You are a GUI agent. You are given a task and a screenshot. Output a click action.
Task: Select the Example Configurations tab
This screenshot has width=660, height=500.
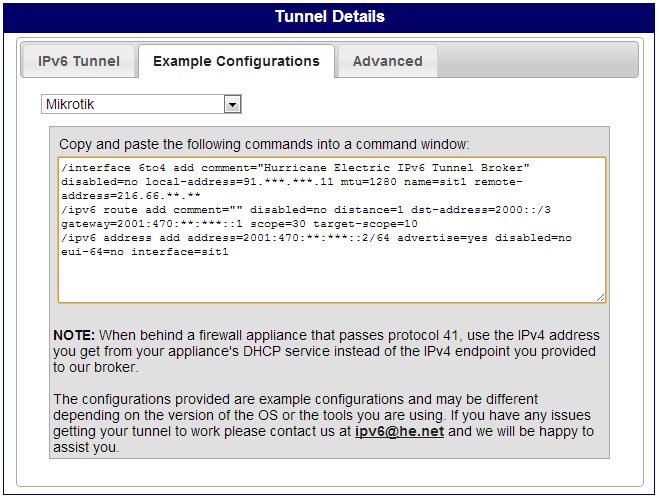(x=236, y=61)
